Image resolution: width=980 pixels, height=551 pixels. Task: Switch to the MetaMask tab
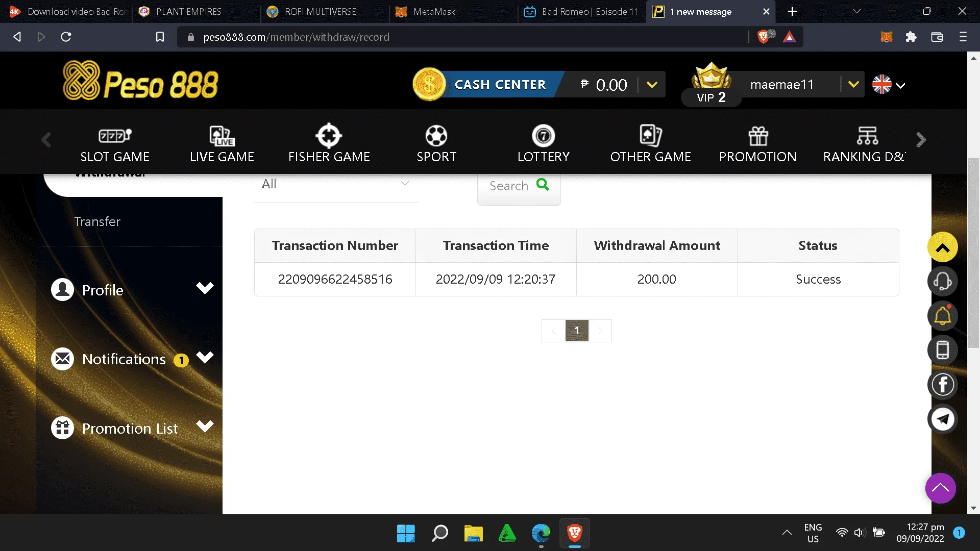[x=454, y=11]
